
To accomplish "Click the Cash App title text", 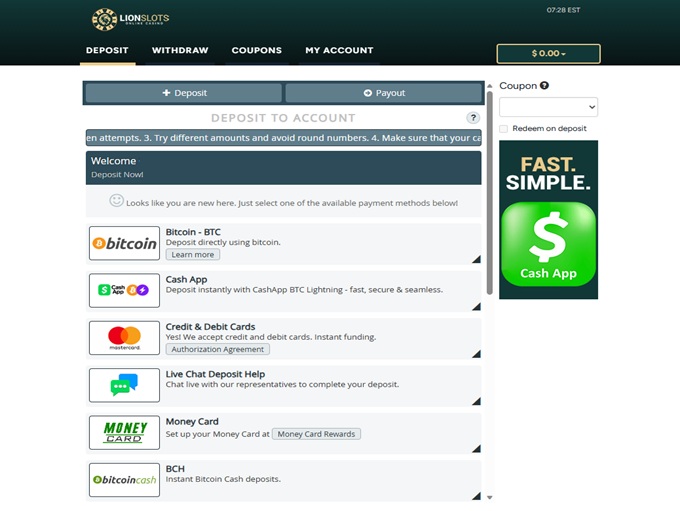I will pos(186,279).
